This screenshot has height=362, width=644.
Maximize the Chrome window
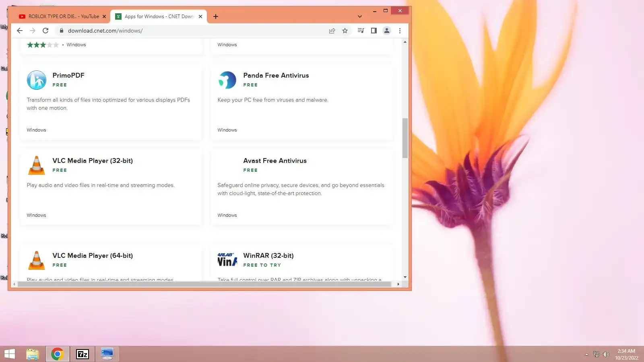pyautogui.click(x=386, y=11)
